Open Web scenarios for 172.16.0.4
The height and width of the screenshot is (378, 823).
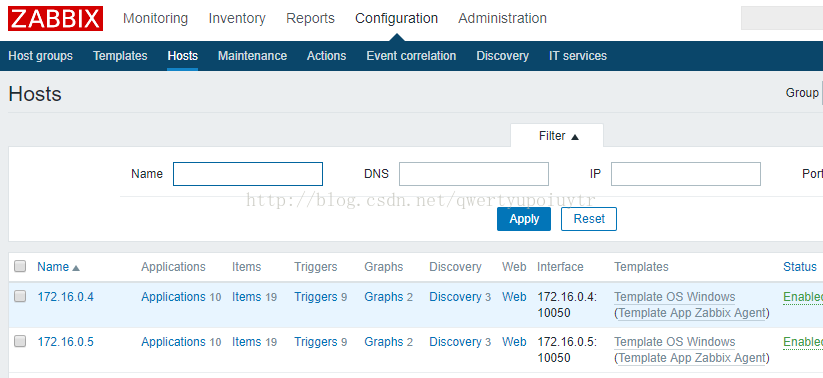click(514, 297)
